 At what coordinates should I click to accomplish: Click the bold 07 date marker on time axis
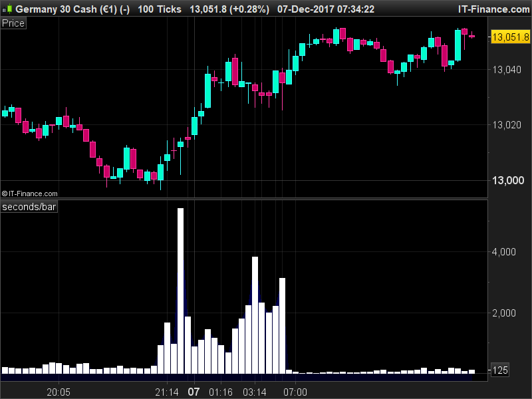194,392
